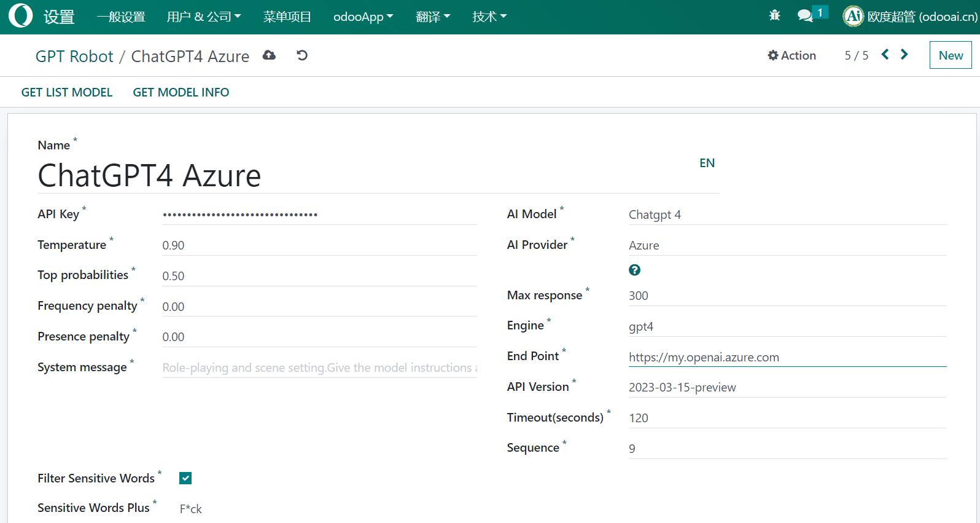The image size is (980, 523).
Task: Click the Odoo home logo icon
Action: coord(20,17)
